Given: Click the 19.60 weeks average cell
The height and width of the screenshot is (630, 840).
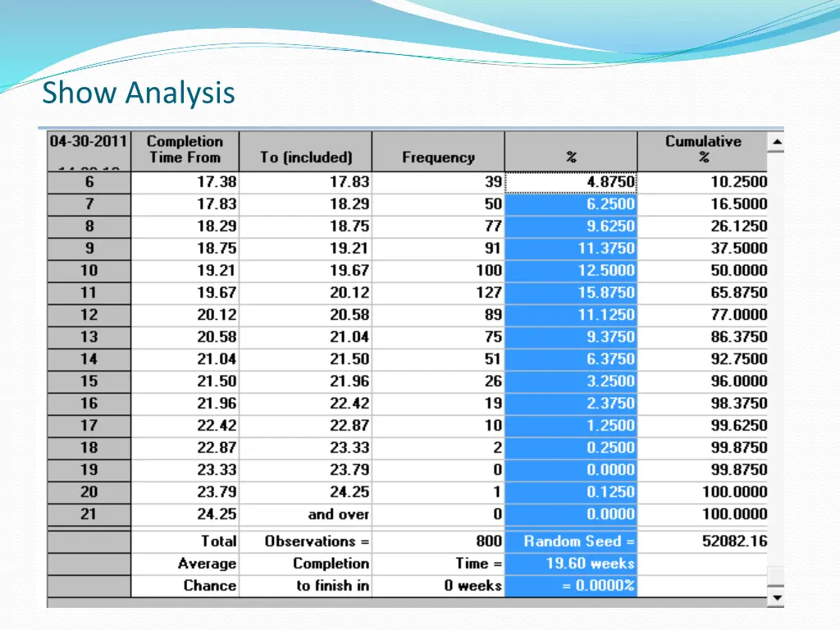Looking at the screenshot, I should tap(571, 564).
